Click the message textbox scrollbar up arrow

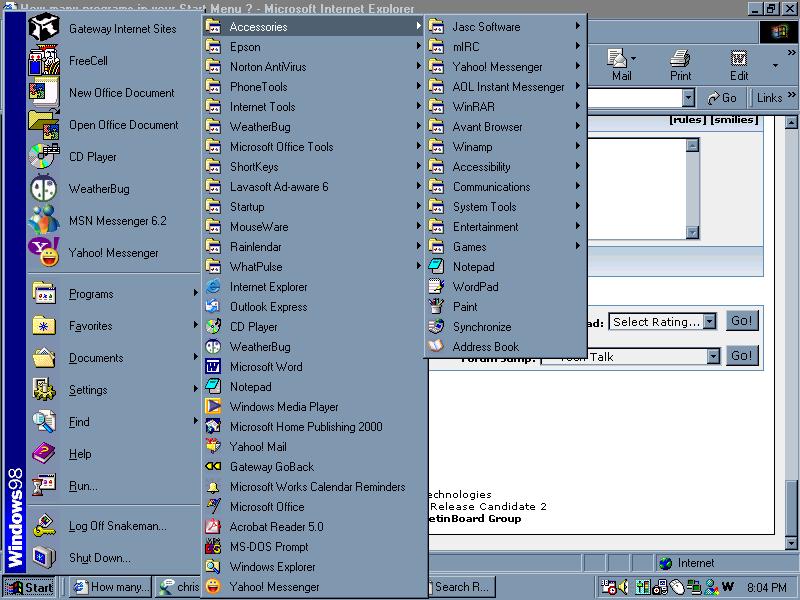pyautogui.click(x=692, y=145)
